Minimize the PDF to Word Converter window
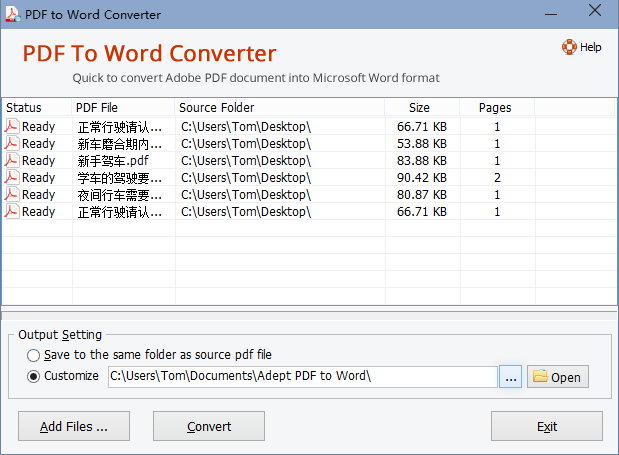Viewport: 619px width, 455px height. [x=551, y=13]
